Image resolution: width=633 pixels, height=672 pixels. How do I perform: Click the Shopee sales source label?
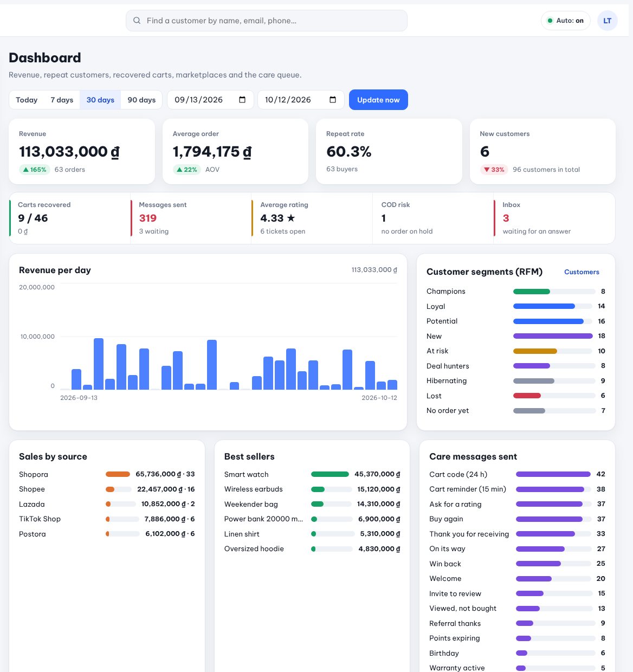[x=32, y=489]
